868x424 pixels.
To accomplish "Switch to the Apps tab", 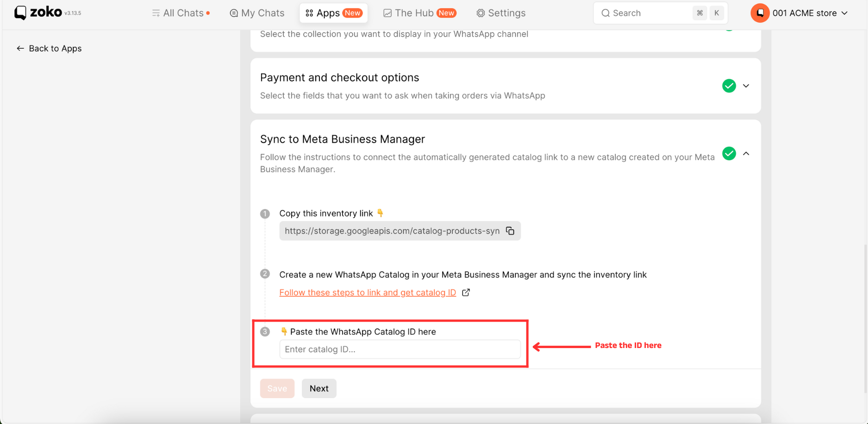I will tap(333, 13).
